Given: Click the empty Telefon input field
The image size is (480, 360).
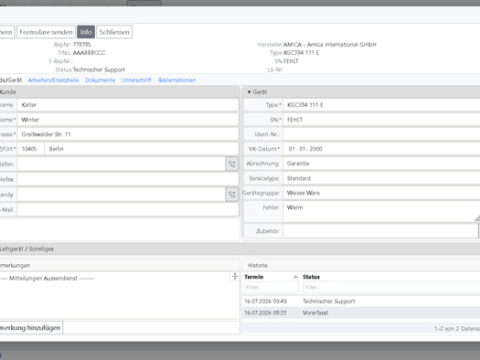Looking at the screenshot, I should coord(121,164).
